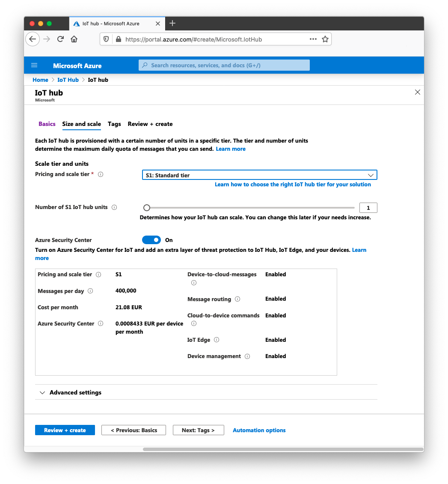Info icon for Azure Security Center summary
This screenshot has height=484, width=448.
point(101,323)
